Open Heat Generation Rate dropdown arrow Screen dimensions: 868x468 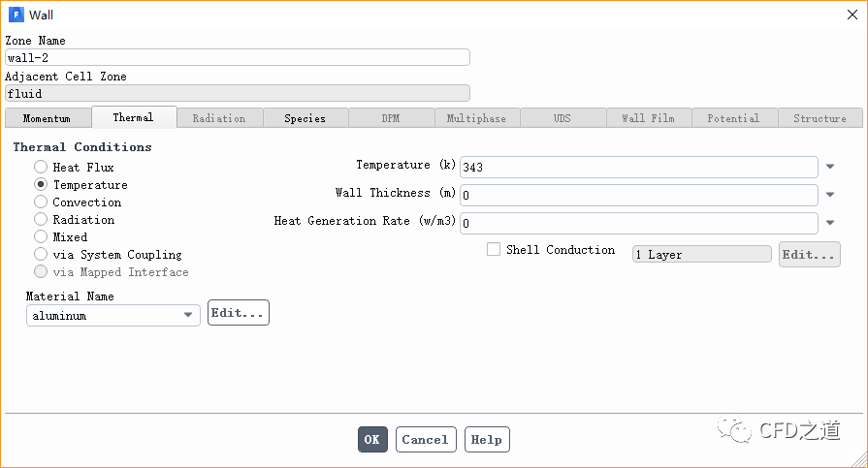pyautogui.click(x=830, y=223)
